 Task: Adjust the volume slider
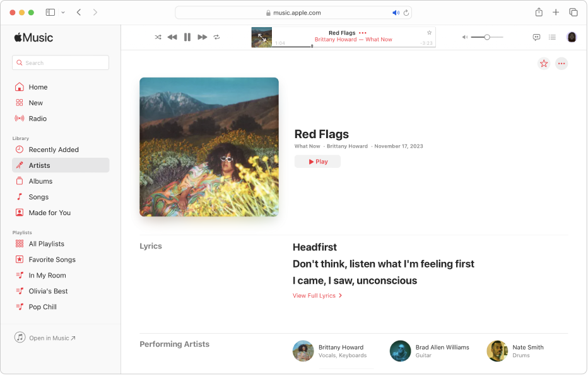point(487,37)
